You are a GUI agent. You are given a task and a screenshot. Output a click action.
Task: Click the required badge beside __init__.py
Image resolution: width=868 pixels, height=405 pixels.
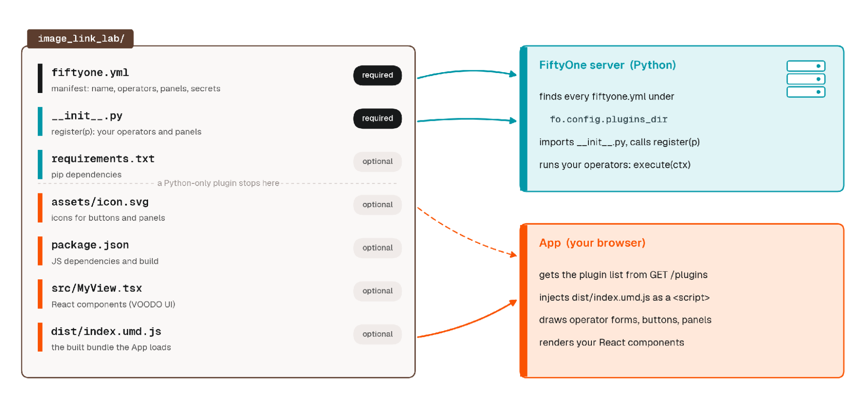pos(377,118)
